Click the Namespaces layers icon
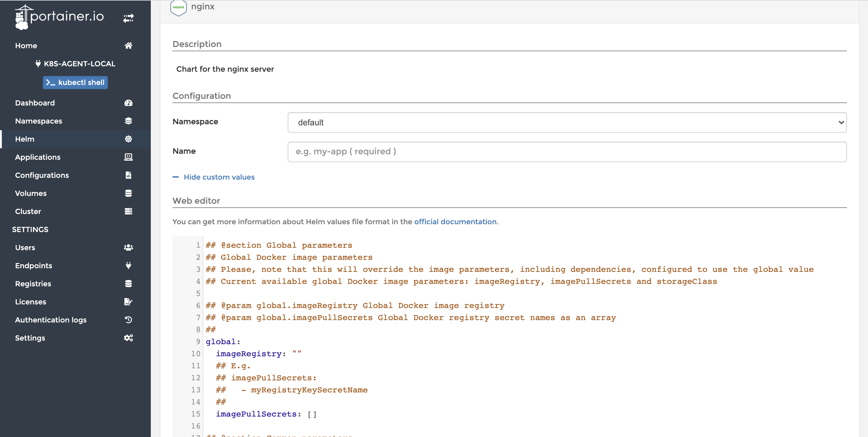 coord(128,121)
